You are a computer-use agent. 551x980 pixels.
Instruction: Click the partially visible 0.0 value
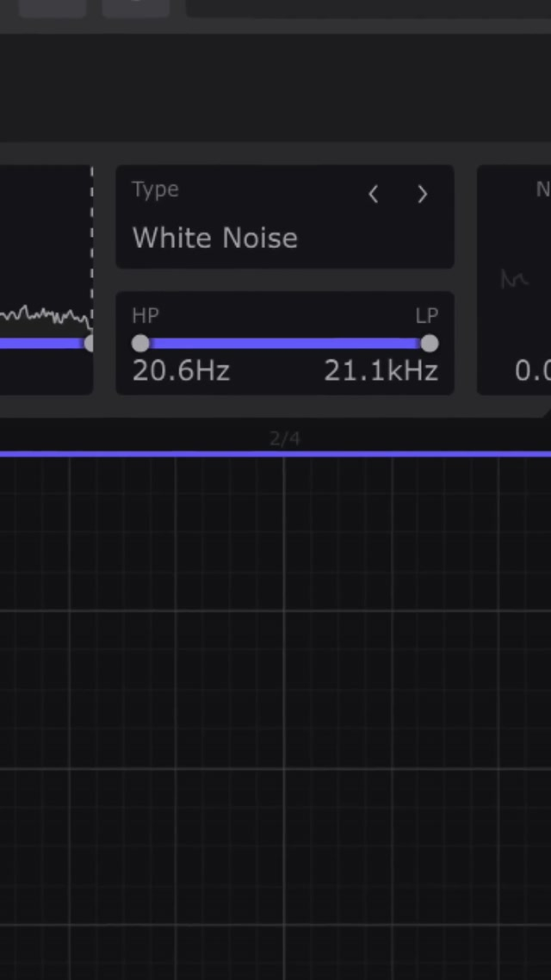(532, 371)
